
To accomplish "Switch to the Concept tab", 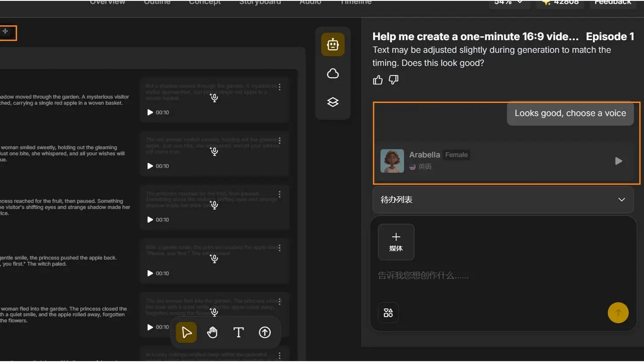I will tap(205, 2).
